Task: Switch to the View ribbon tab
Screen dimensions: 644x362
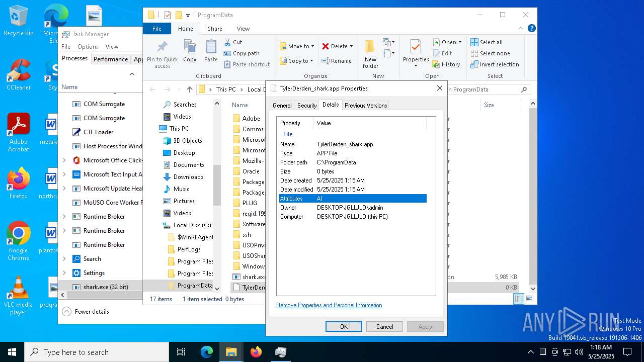Action: (x=243, y=29)
